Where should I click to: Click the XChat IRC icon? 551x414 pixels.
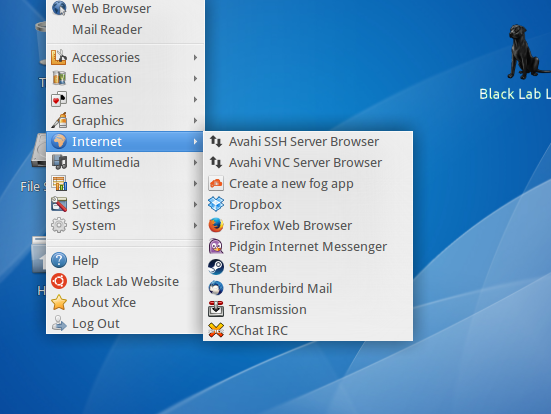click(216, 330)
